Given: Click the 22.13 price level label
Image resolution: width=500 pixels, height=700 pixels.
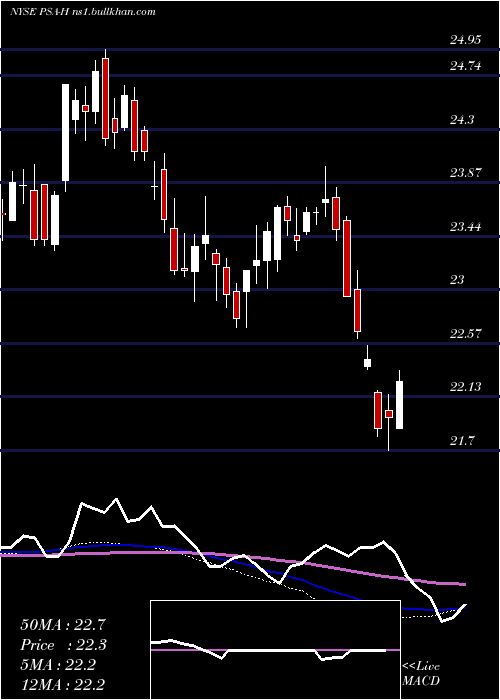Looking at the screenshot, I should [x=465, y=387].
